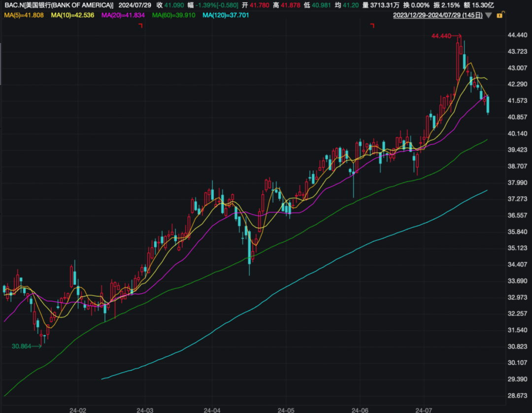The image size is (532, 413).
Task: Click the gray scroll handle on left edge
Action: point(1,64)
